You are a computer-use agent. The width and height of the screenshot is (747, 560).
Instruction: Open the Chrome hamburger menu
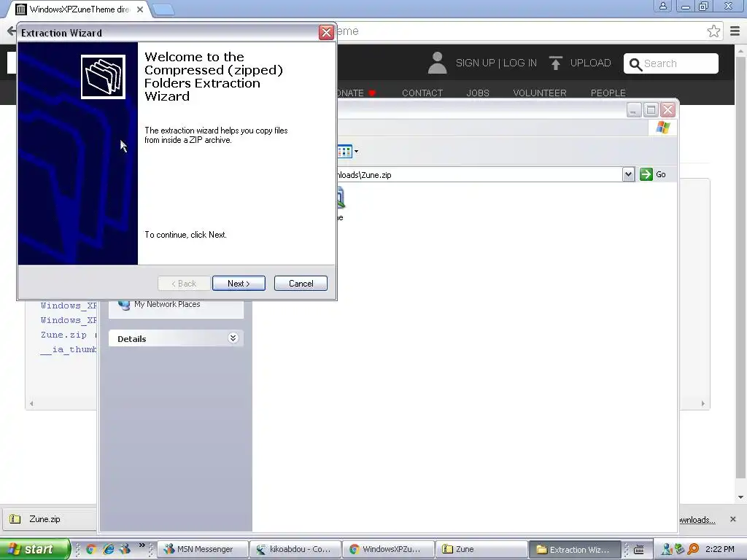(735, 31)
